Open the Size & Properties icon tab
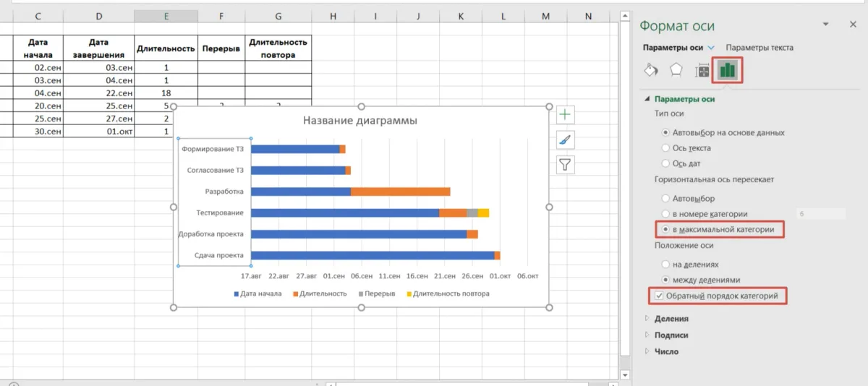This screenshot has height=386, width=868. coord(702,70)
